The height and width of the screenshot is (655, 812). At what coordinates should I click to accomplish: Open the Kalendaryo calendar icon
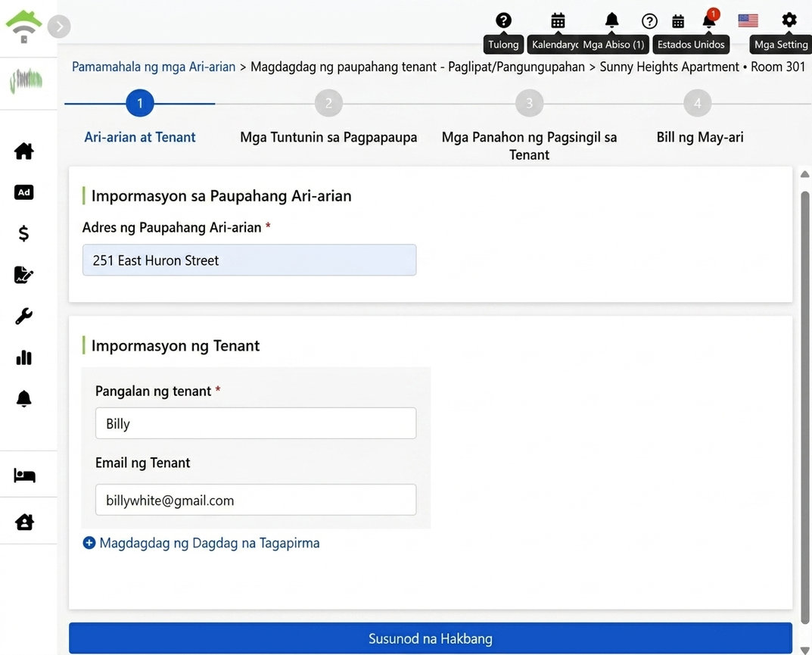pyautogui.click(x=558, y=20)
